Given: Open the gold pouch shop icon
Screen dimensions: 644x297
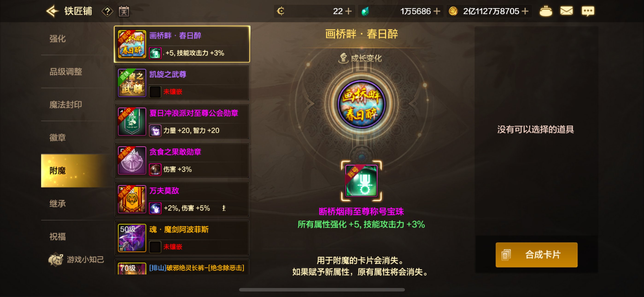Looking at the screenshot, I should (546, 11).
